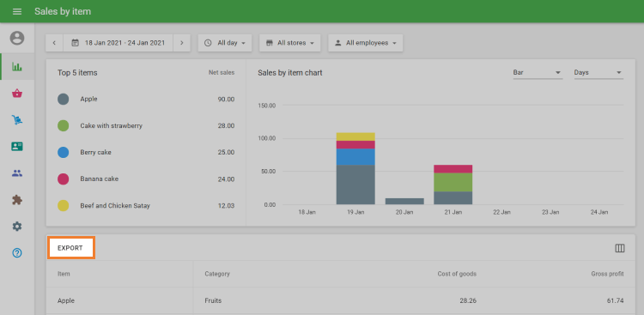Click the EXPORT button
644x315 pixels.
(x=71, y=248)
